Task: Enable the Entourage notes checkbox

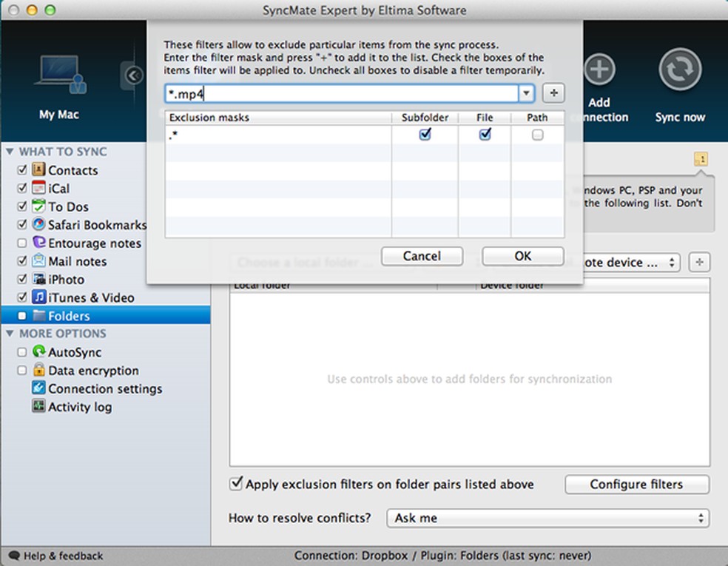Action: point(21,243)
